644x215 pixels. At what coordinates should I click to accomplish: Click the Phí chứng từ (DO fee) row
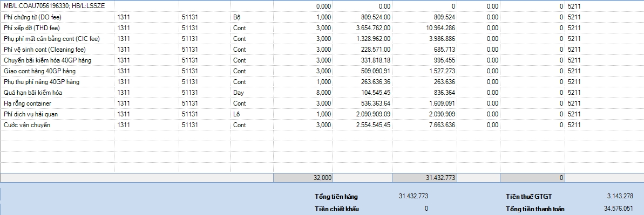[322, 17]
